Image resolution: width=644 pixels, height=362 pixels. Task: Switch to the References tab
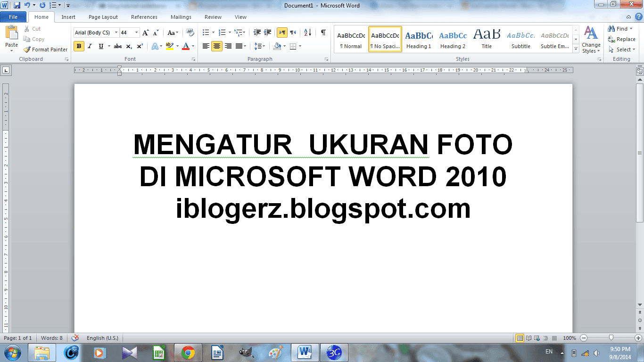[x=144, y=17]
